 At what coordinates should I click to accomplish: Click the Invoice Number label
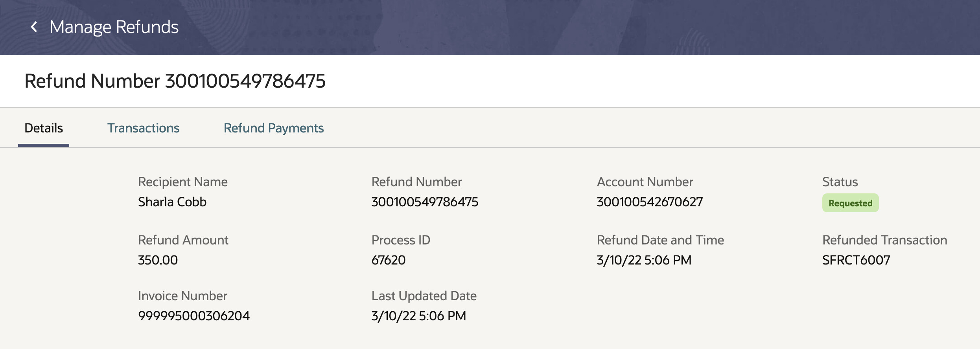pos(182,296)
